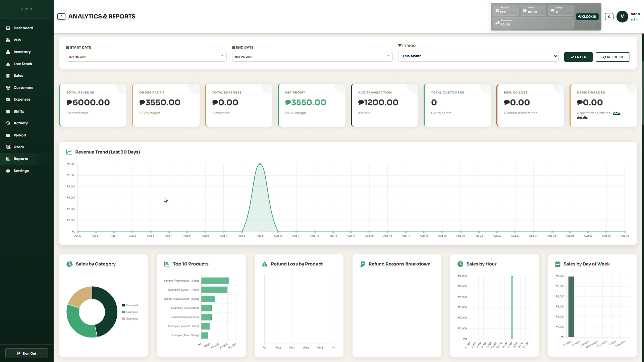This screenshot has width=644, height=362.
Task: Click the Example2 legend color swatch
Action: (x=123, y=319)
